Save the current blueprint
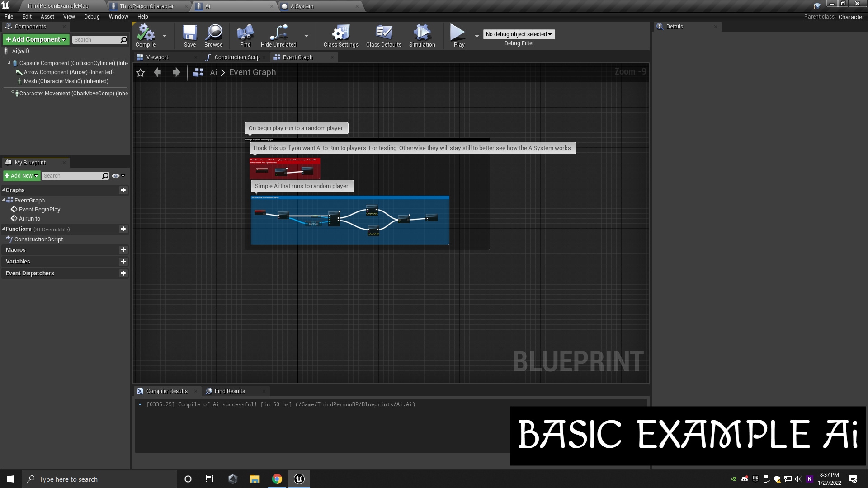The image size is (868, 488). pyautogui.click(x=189, y=36)
